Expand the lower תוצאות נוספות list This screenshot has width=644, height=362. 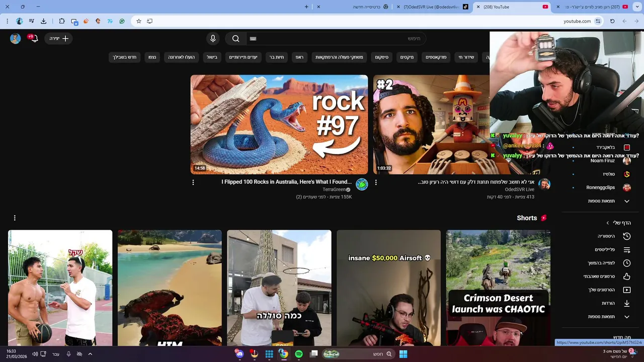tap(602, 317)
